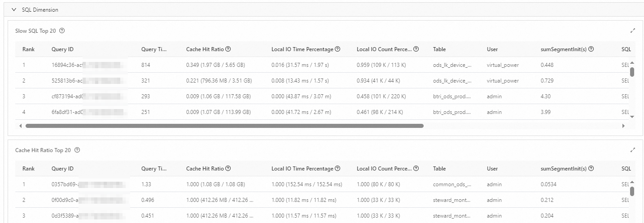Click sumSegmentInit(s) help icon in lower table

(591, 168)
